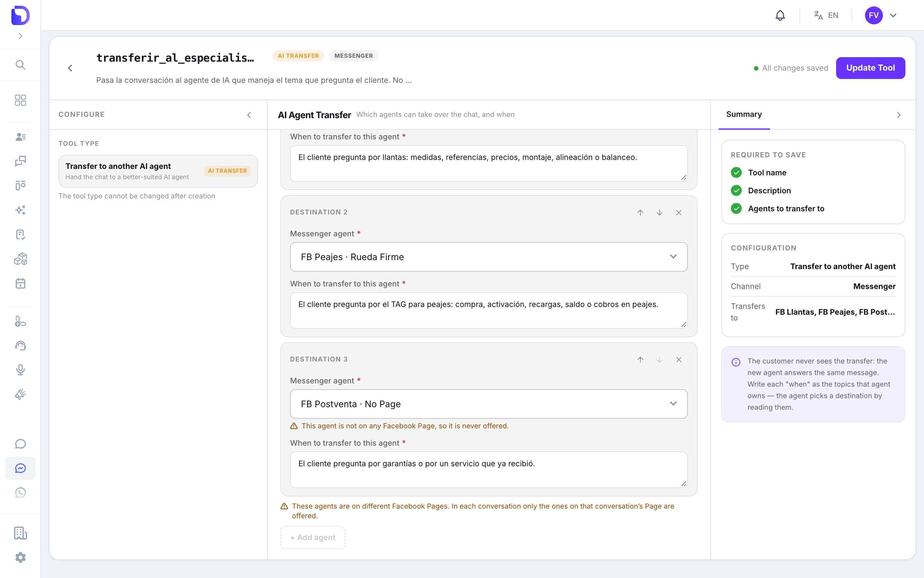Collapse the Configure panel
This screenshot has height=578, width=924.
pyautogui.click(x=249, y=115)
